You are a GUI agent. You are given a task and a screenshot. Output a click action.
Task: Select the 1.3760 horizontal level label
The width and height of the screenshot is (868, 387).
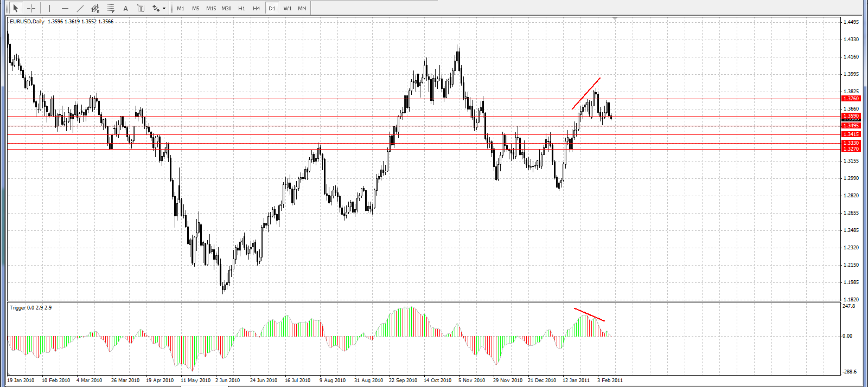click(x=851, y=99)
